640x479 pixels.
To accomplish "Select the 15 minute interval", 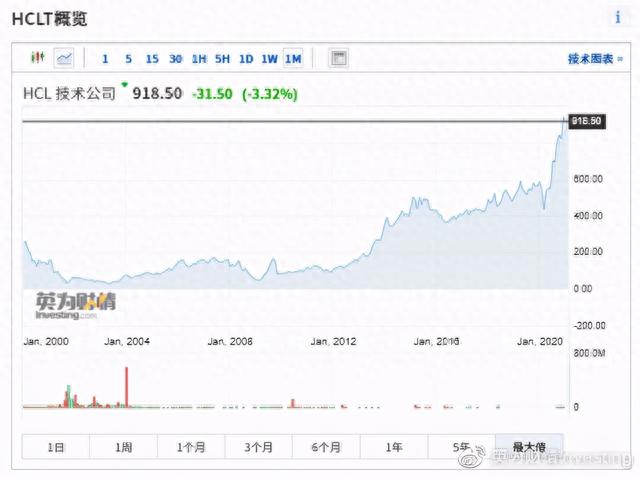I will click(x=152, y=59).
